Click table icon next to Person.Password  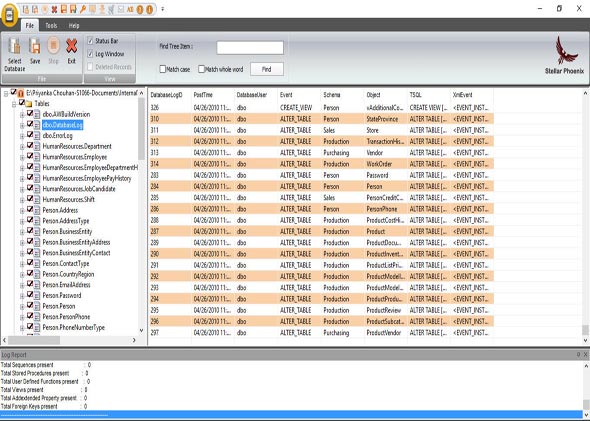coord(37,296)
